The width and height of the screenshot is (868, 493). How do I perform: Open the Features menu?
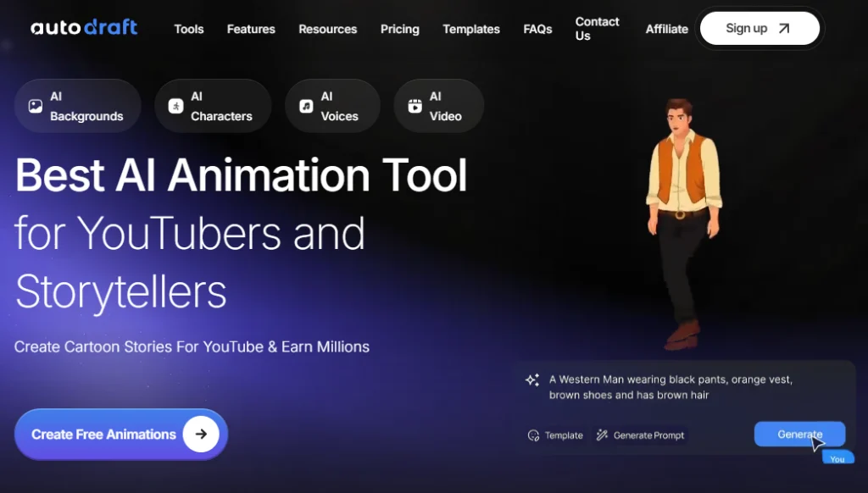point(251,29)
